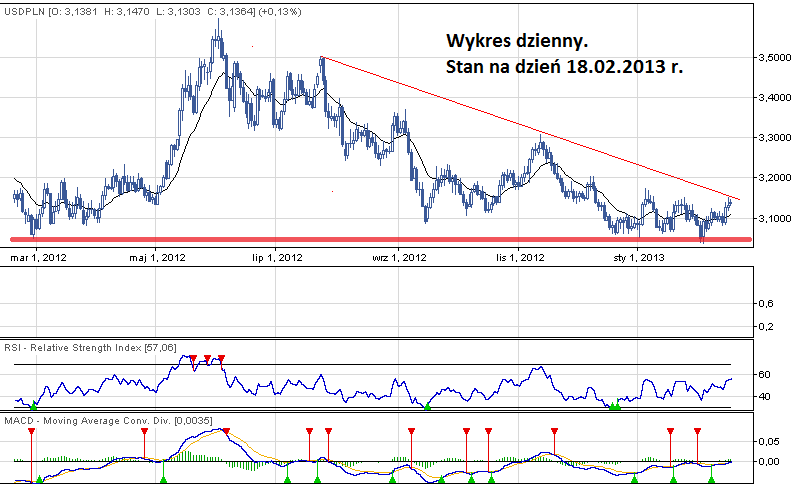793x488 pixels.
Task: Select the 'sty 1, 2013' date label
Action: (639, 258)
